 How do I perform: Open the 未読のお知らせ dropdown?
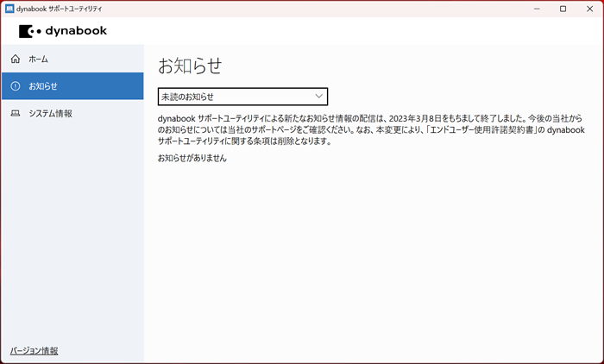[242, 97]
